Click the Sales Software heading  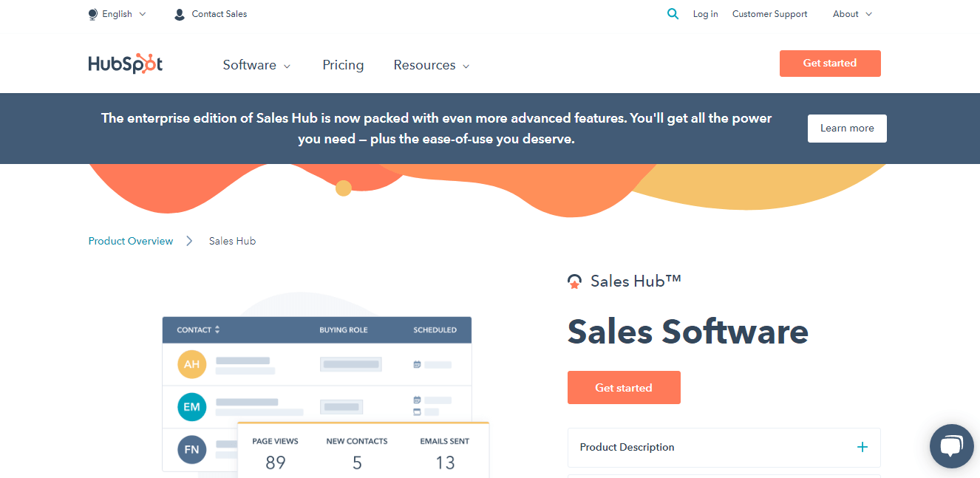[687, 332]
